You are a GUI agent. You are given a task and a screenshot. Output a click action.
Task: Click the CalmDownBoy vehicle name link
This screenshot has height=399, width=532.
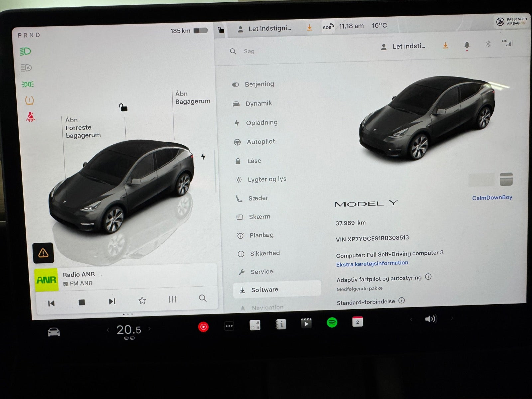(492, 198)
